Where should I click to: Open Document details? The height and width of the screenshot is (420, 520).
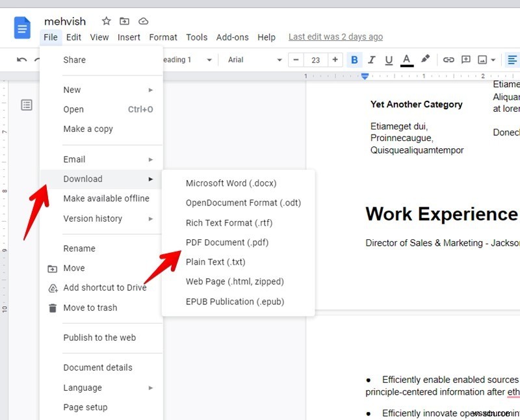coord(101,367)
